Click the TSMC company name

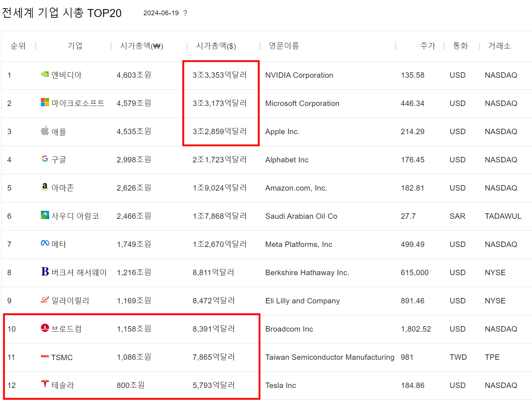pos(62,358)
